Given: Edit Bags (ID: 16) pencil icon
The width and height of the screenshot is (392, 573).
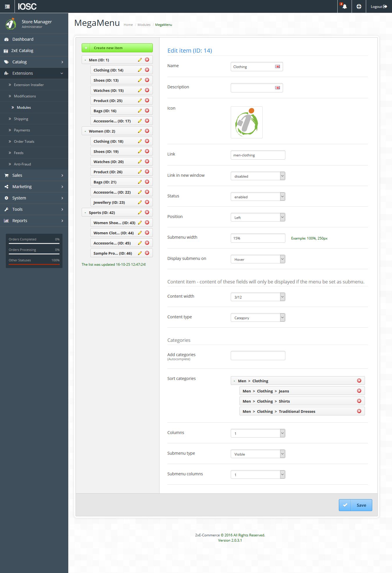Looking at the screenshot, I should (140, 110).
